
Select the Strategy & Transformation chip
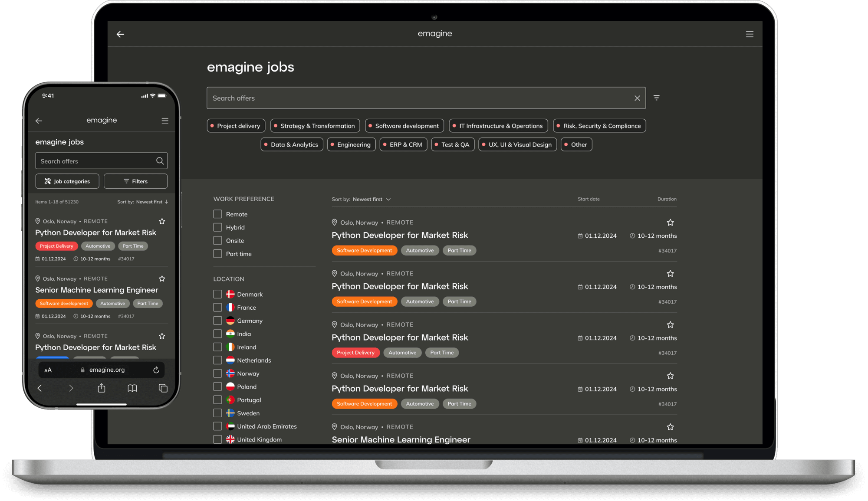click(x=315, y=126)
